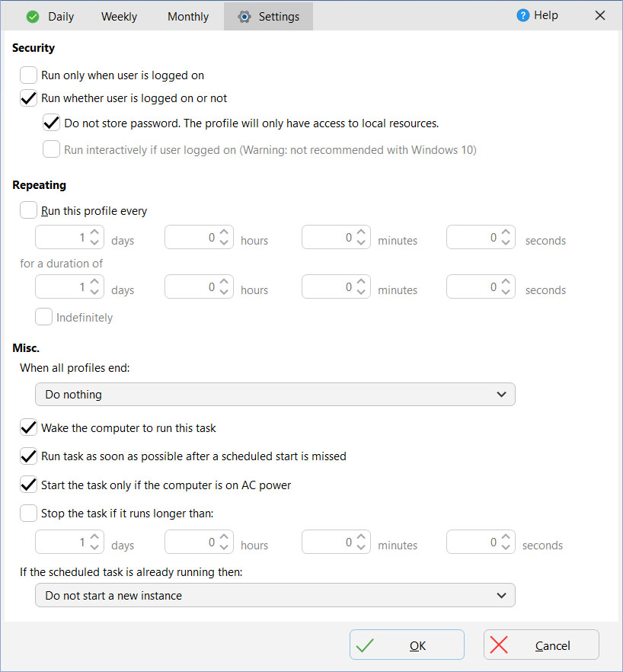Open the 'When all profiles end' dropdown
Screen dimensions: 623x672
[275, 395]
